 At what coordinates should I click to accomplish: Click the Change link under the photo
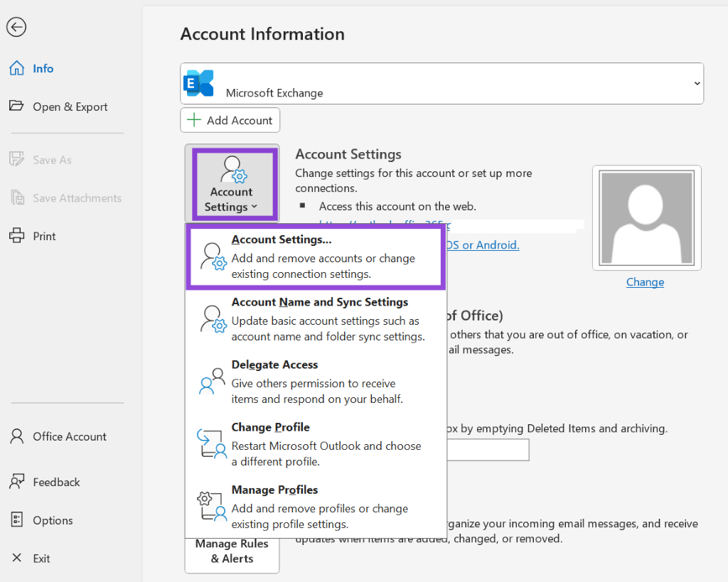click(x=645, y=282)
